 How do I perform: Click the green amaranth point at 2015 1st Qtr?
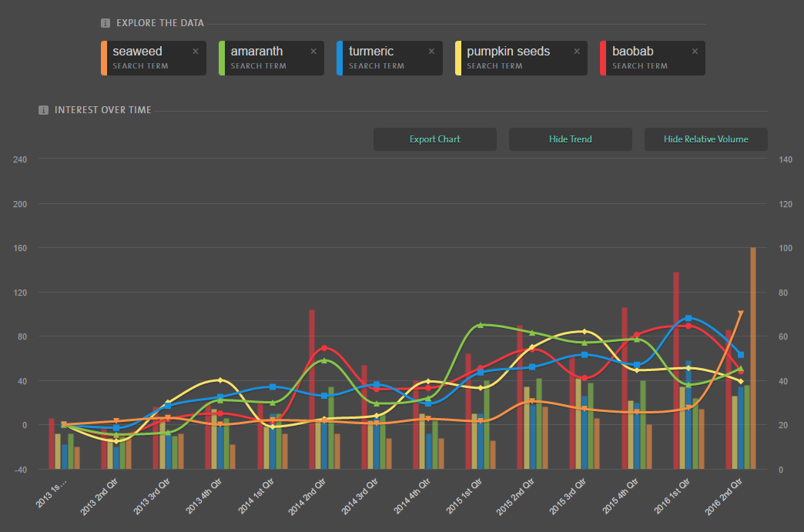(x=480, y=325)
